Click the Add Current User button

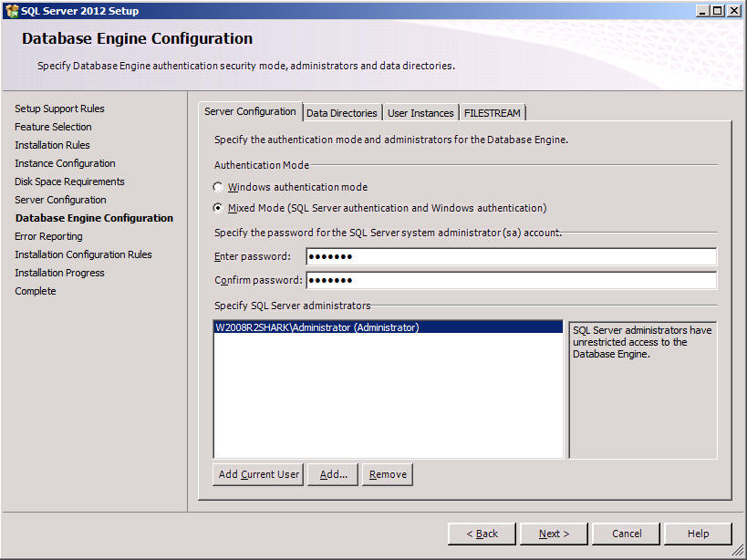tap(258, 475)
